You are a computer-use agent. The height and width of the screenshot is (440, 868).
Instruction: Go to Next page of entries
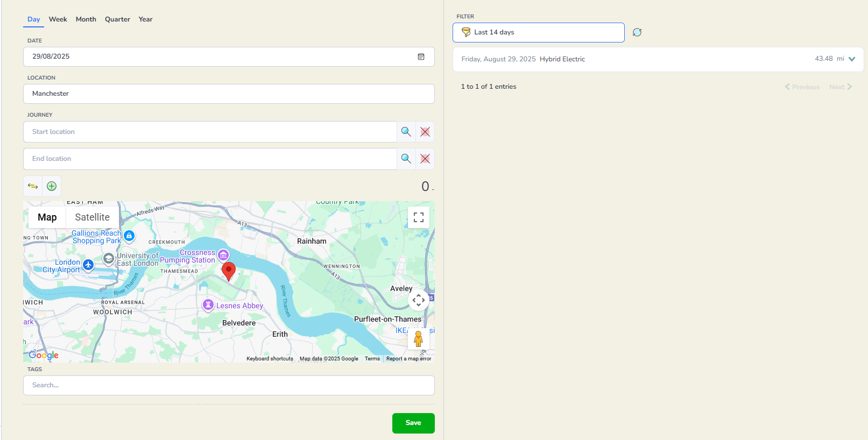(841, 87)
